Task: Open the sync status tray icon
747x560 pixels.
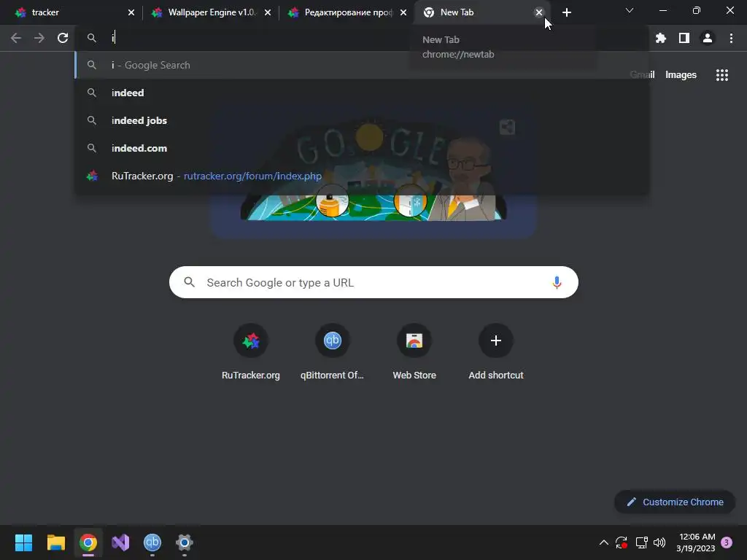Action: click(x=622, y=542)
